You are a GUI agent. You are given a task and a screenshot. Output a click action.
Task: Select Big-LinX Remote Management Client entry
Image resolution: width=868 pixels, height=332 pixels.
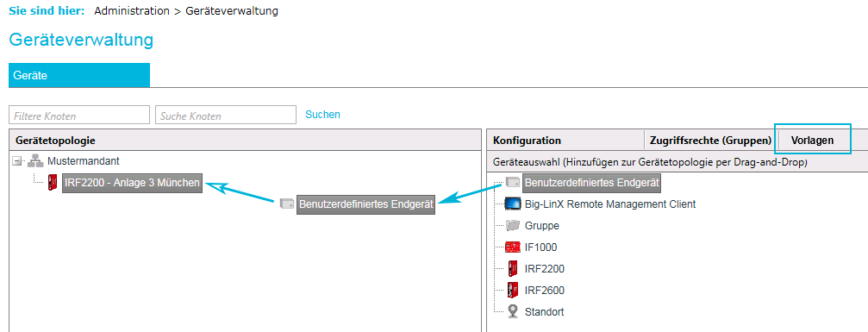click(610, 204)
